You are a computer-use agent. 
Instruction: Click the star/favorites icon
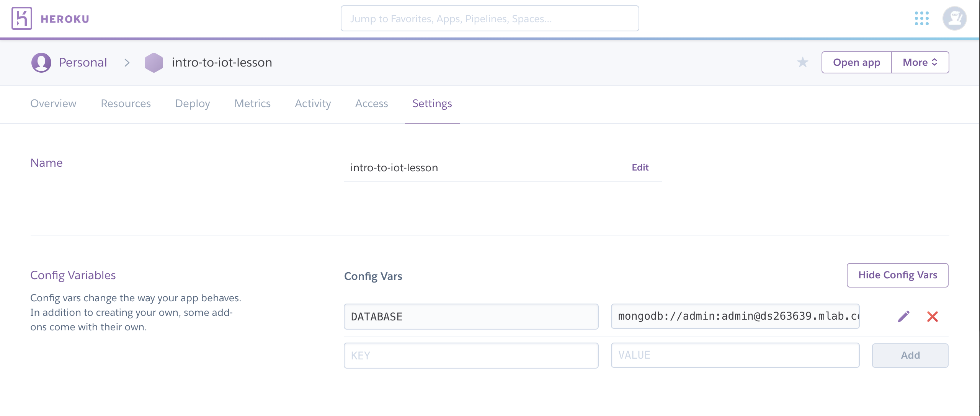802,62
